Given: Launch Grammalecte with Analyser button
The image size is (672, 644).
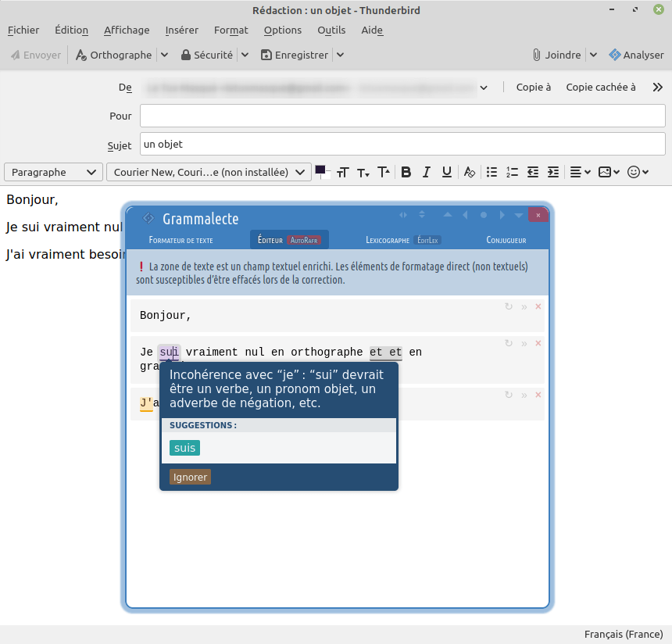Looking at the screenshot, I should click(636, 55).
